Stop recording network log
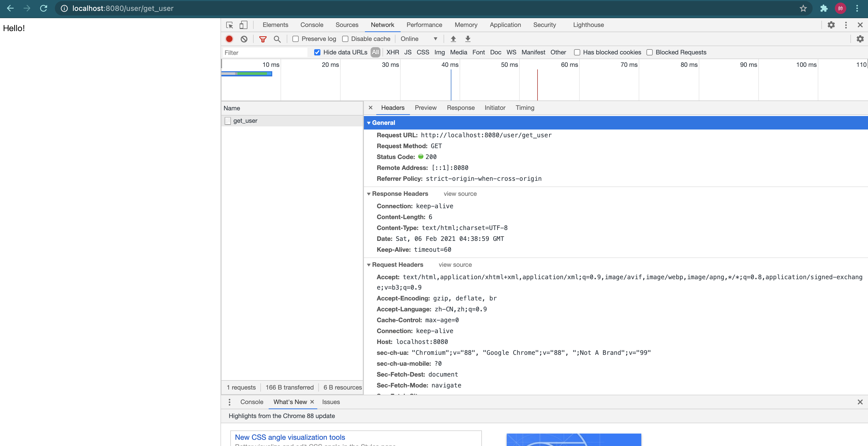 tap(229, 39)
